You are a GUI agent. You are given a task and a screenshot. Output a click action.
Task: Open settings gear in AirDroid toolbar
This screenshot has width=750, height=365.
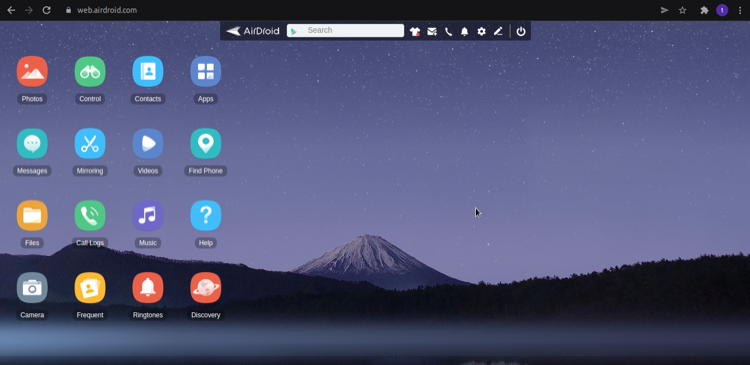481,32
